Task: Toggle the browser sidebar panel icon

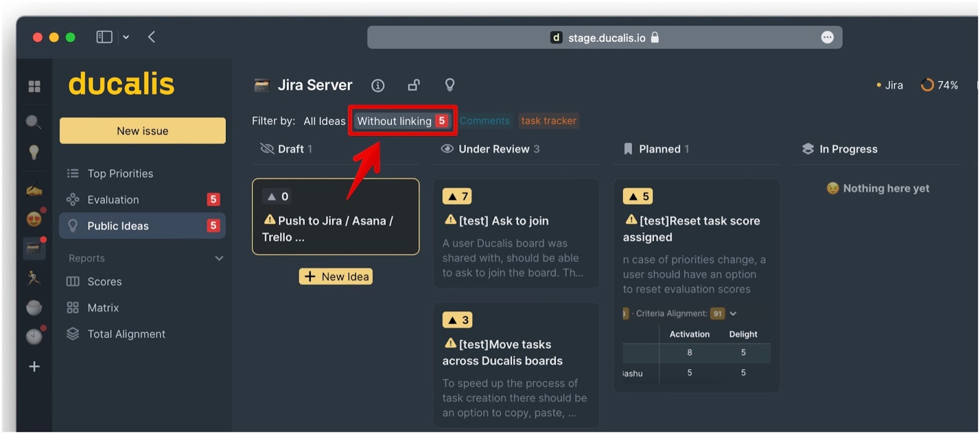Action: 105,37
